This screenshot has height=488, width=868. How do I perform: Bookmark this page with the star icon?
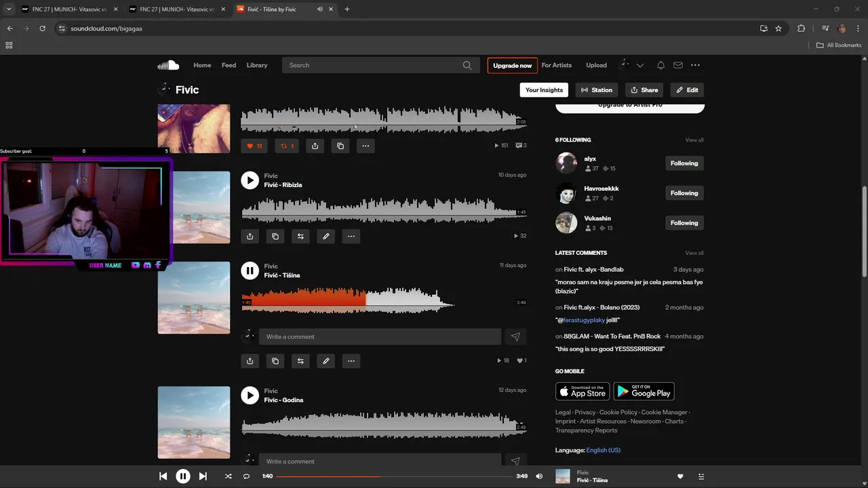pyautogui.click(x=778, y=28)
